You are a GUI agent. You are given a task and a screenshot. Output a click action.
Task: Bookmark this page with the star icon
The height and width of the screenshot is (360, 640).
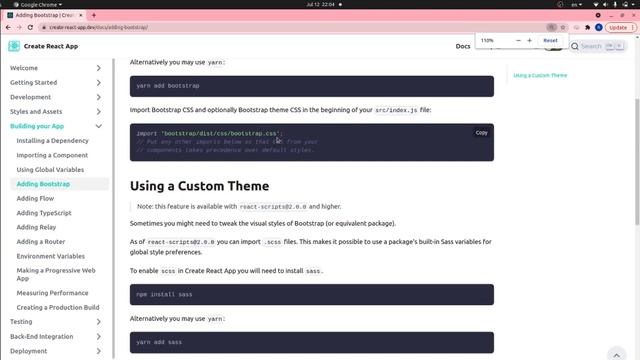(x=563, y=27)
